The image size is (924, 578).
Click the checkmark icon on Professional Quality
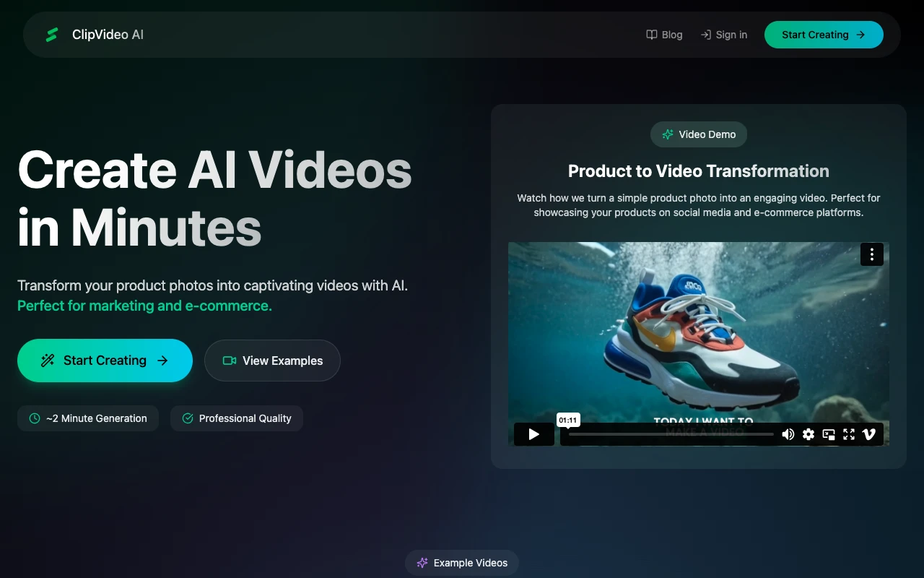tap(188, 418)
